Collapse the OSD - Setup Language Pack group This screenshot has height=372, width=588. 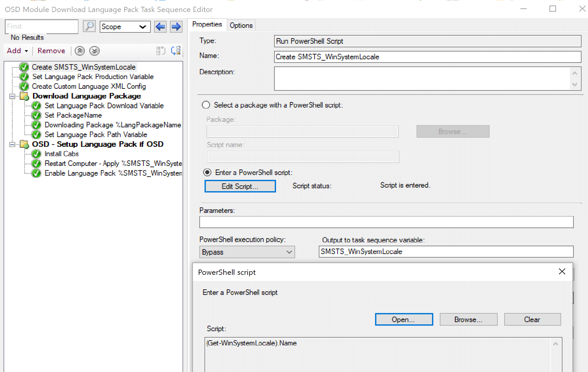pos(12,144)
